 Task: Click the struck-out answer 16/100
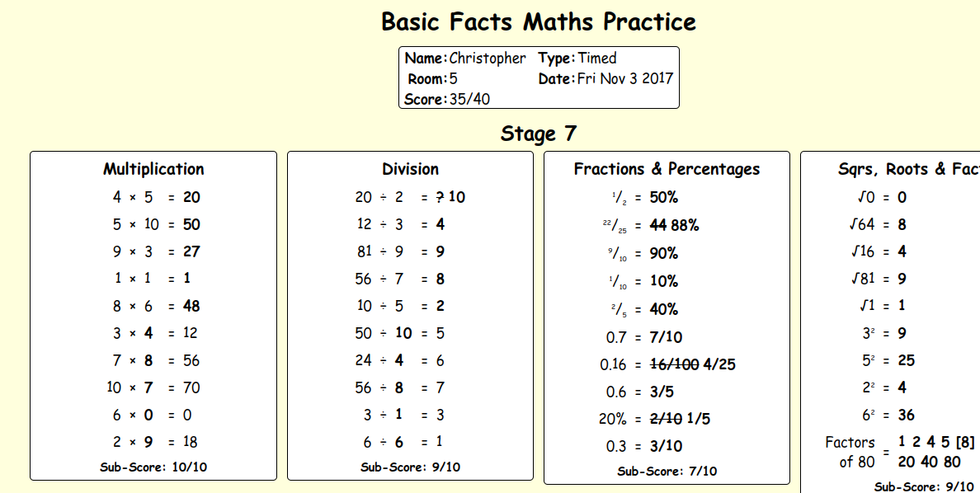675,364
